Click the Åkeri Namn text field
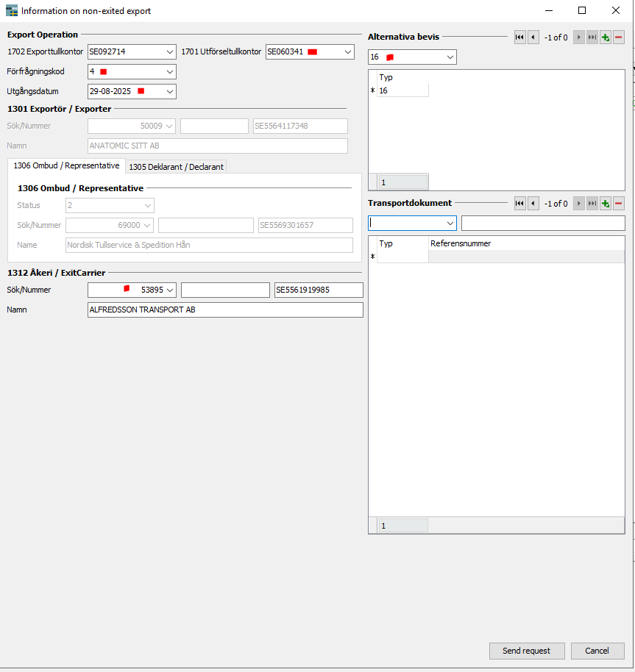Viewport: 635px width, 672px height. tap(224, 310)
